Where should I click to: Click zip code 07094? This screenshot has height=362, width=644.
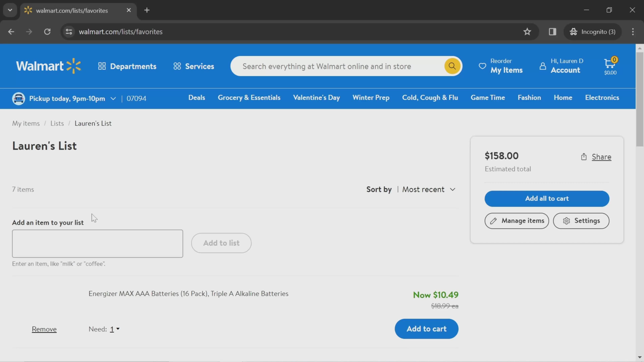click(x=136, y=98)
